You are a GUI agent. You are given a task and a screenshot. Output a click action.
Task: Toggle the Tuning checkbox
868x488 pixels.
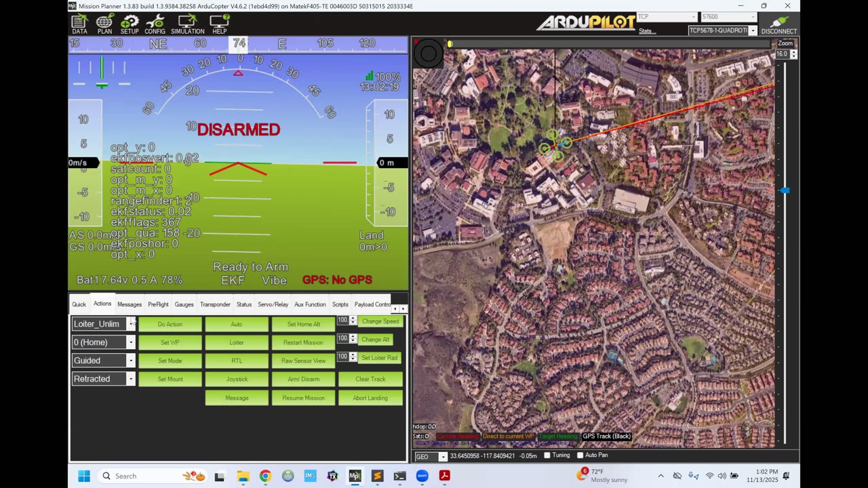[547, 455]
